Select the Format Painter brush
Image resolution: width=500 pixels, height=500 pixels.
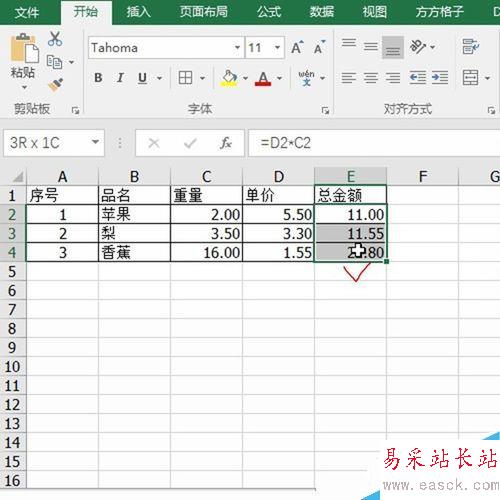pos(55,85)
